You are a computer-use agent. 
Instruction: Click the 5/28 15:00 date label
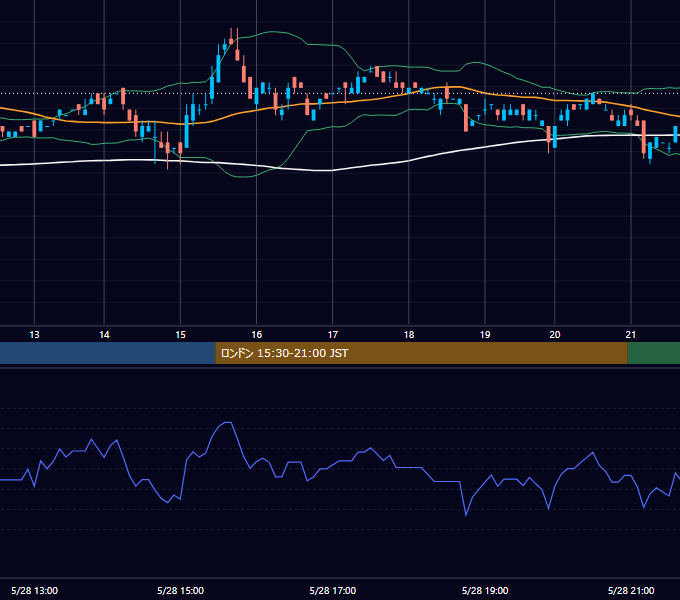tap(180, 590)
